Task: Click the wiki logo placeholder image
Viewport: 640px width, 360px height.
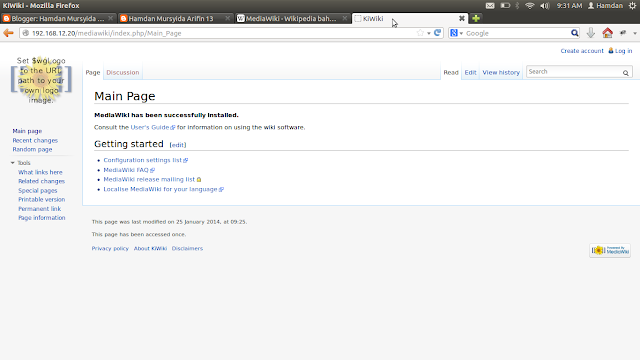Action: coord(41,80)
